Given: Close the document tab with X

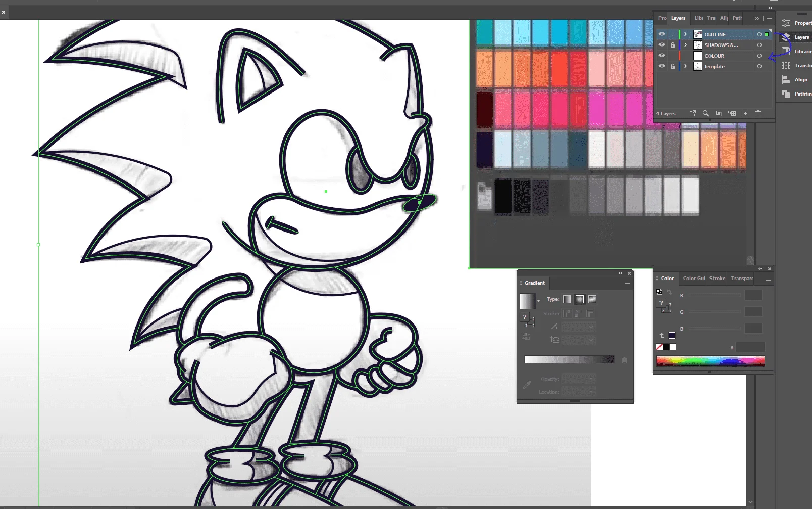Looking at the screenshot, I should tap(4, 12).
